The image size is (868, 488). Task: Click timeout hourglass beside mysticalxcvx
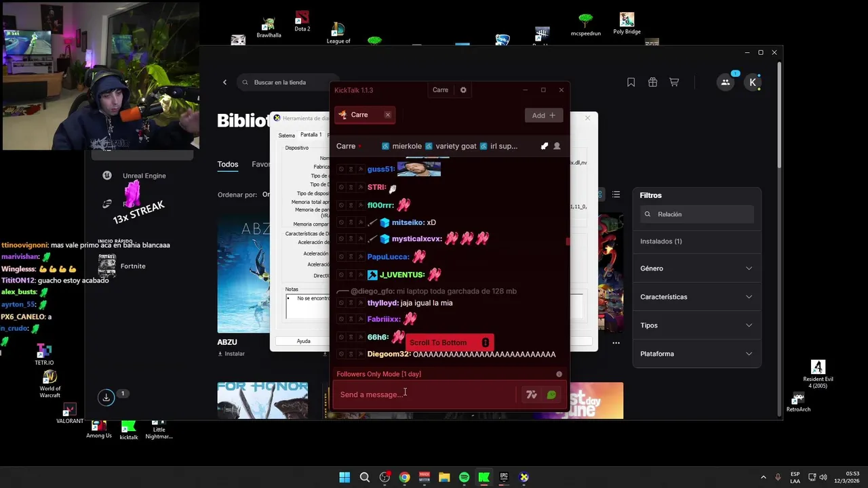point(351,239)
